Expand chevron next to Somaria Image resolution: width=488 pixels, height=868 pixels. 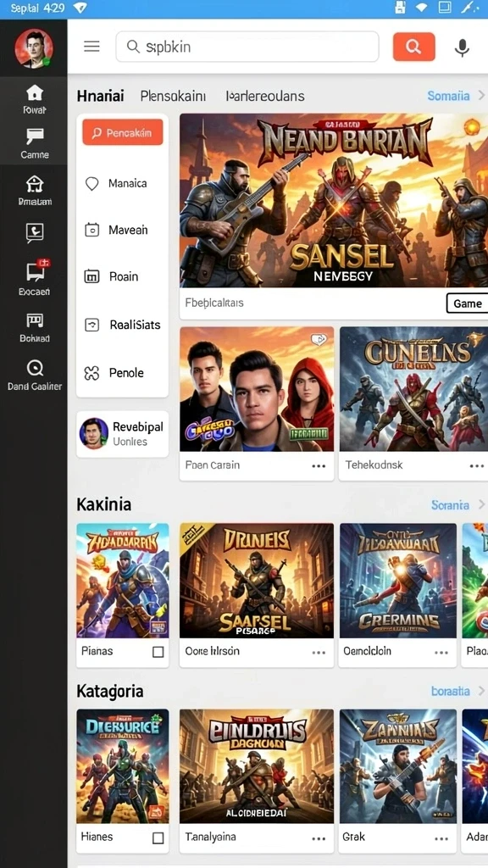(x=481, y=96)
